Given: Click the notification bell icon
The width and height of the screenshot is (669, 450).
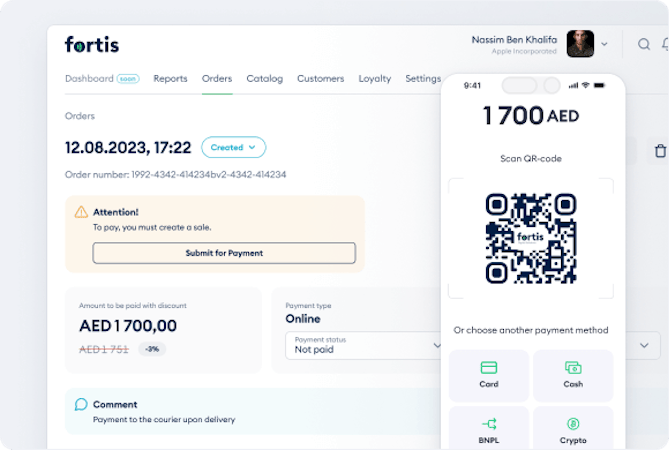Looking at the screenshot, I should [665, 44].
